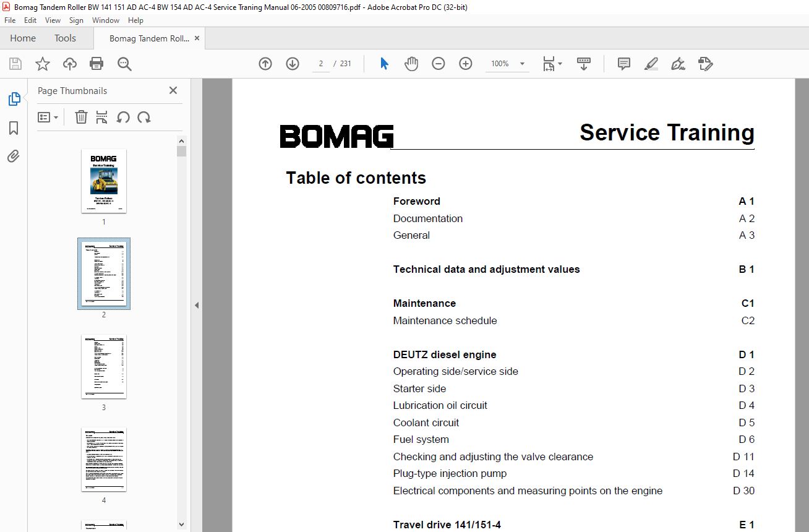Rotate page clockwise

(144, 117)
